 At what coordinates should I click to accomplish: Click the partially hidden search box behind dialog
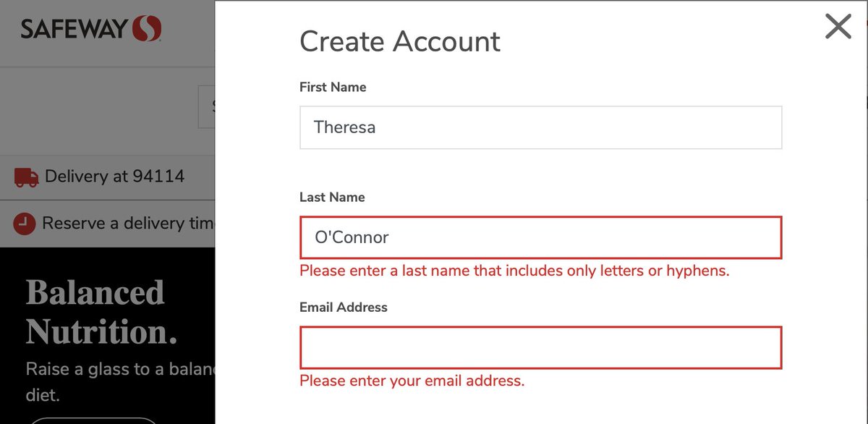pos(207,107)
